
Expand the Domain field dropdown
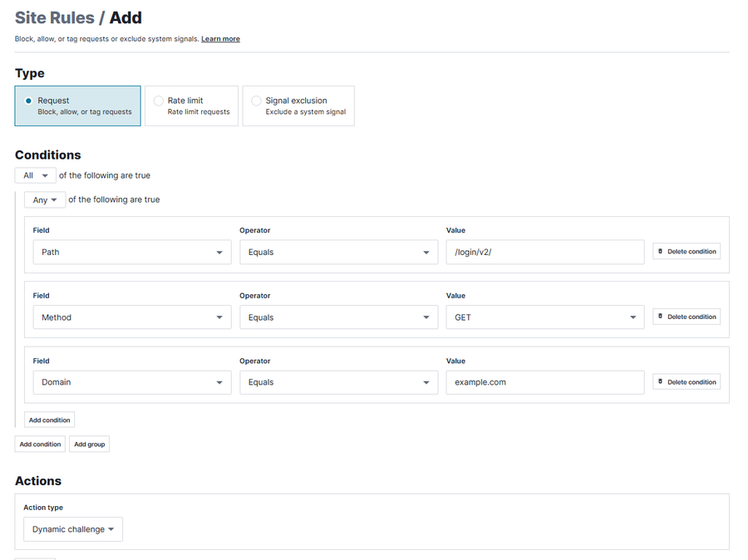click(132, 382)
